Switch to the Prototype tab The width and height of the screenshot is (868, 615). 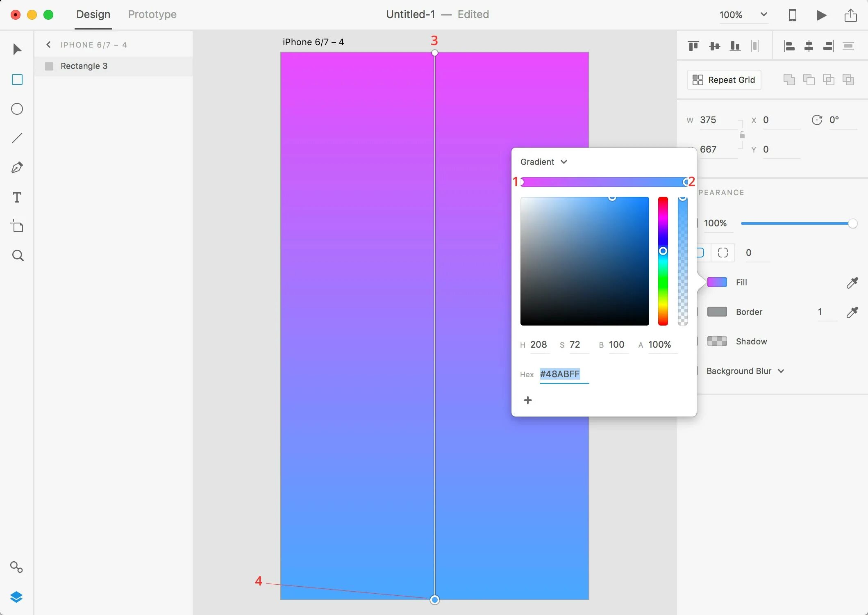click(x=152, y=14)
